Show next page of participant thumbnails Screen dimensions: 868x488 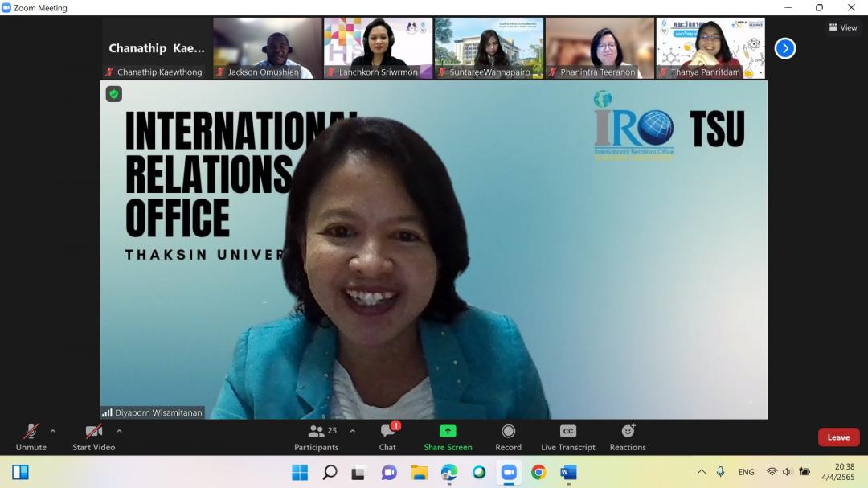pos(784,48)
